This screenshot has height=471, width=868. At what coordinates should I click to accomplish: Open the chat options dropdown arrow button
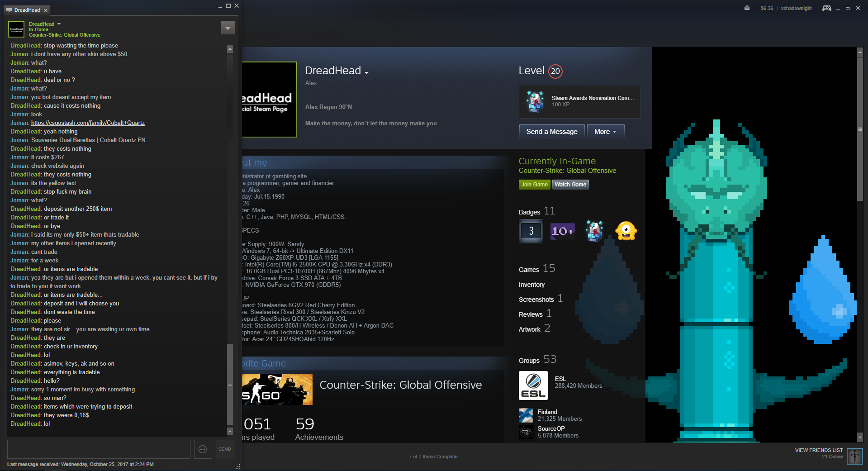(228, 28)
